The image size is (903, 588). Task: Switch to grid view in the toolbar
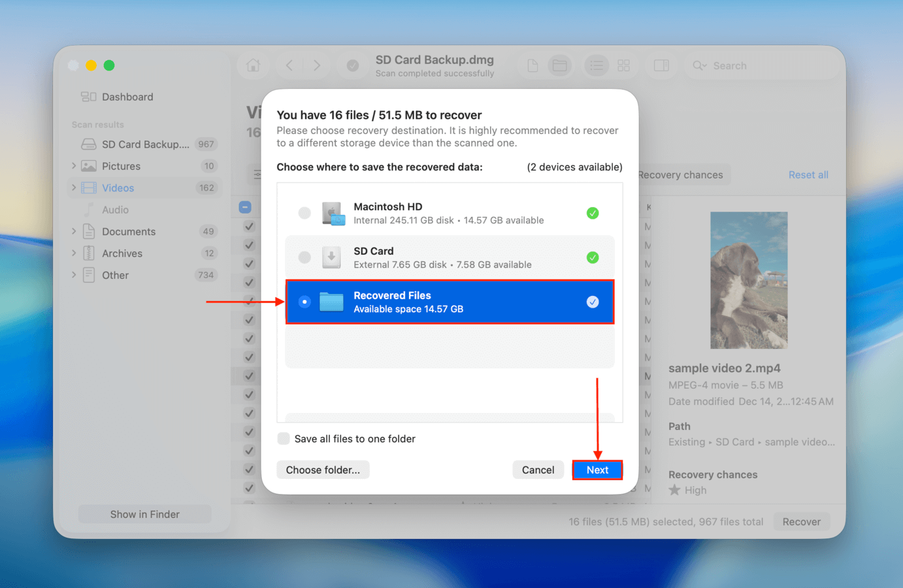tap(623, 65)
